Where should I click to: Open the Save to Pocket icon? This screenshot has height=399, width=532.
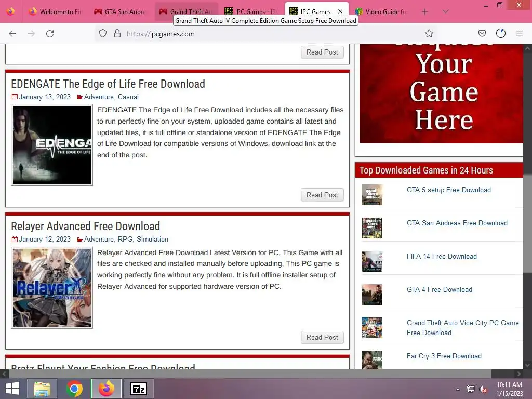click(482, 34)
